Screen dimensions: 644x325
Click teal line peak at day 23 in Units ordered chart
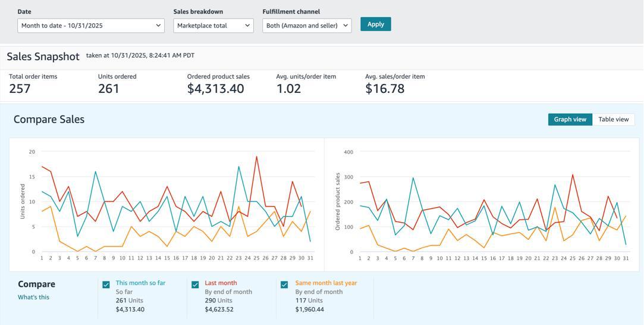pyautogui.click(x=238, y=167)
